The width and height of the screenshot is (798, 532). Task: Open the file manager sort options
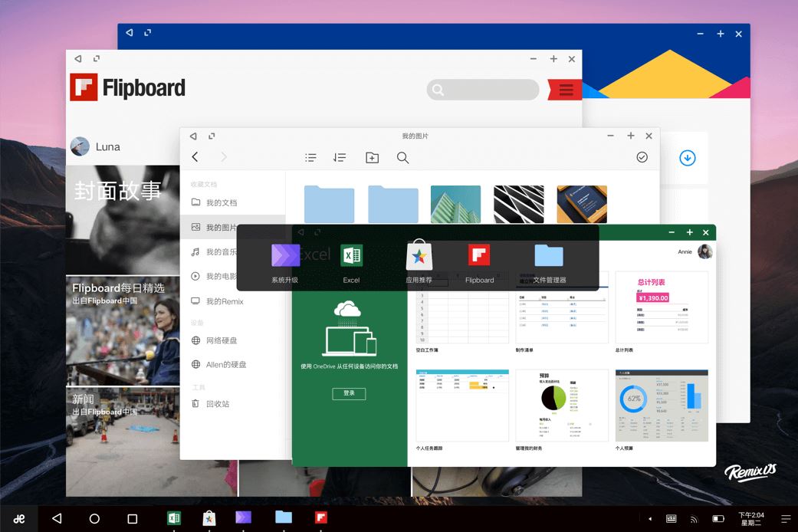[340, 158]
